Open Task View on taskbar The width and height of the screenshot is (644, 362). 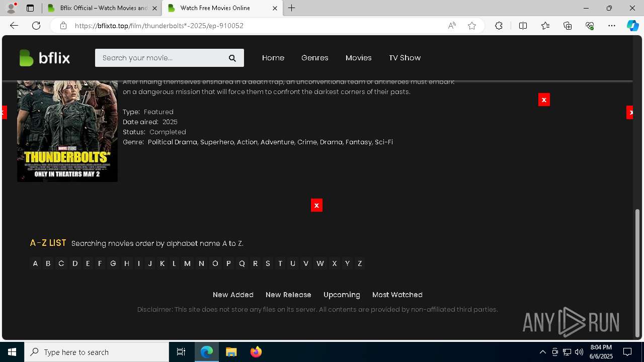coord(181,352)
